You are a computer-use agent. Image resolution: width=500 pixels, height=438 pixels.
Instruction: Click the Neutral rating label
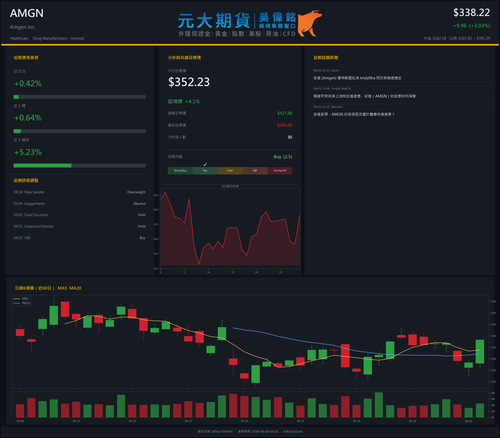140,204
